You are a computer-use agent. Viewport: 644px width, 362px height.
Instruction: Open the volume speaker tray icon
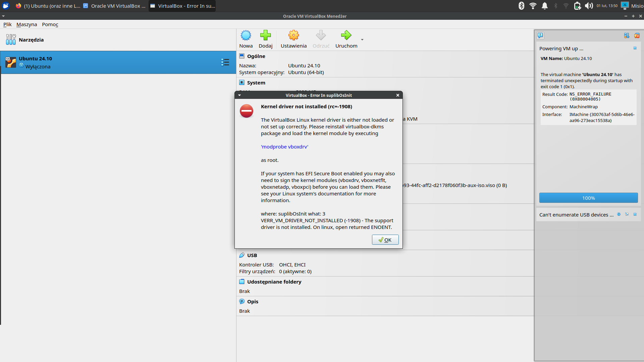point(589,6)
